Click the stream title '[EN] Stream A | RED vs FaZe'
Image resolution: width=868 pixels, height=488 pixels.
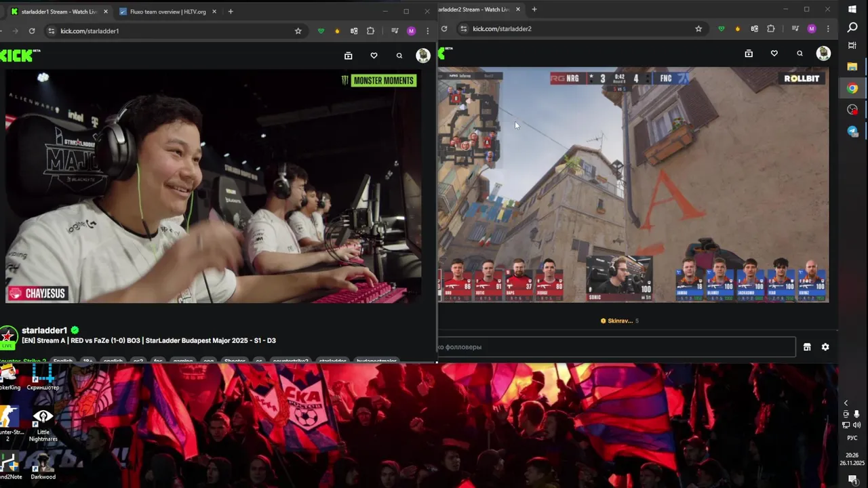(149, 340)
